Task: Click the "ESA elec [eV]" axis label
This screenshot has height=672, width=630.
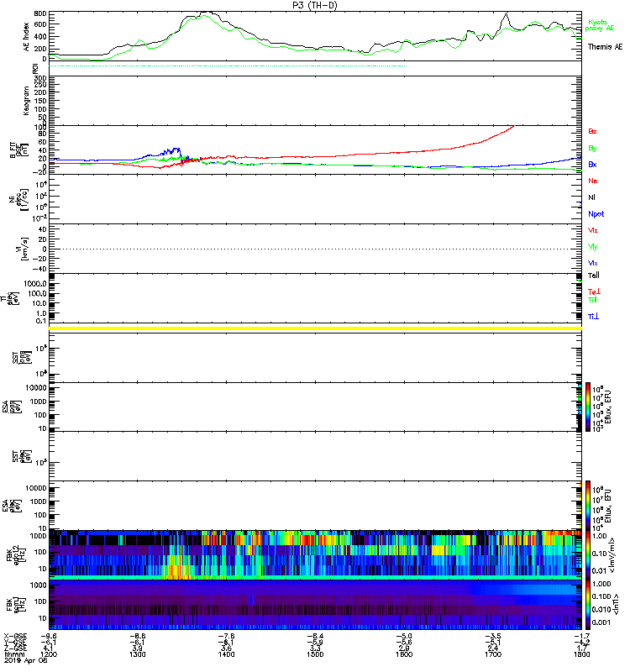Action: tap(11, 506)
